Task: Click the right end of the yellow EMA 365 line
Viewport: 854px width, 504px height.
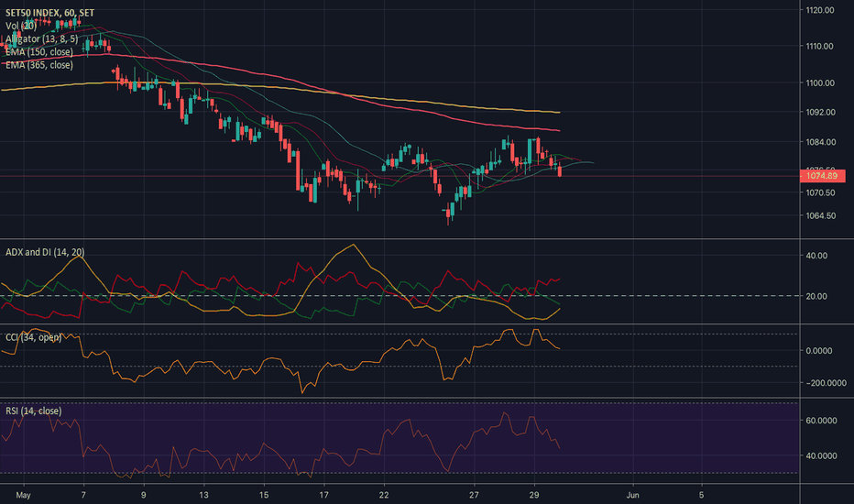Action: pyautogui.click(x=559, y=112)
